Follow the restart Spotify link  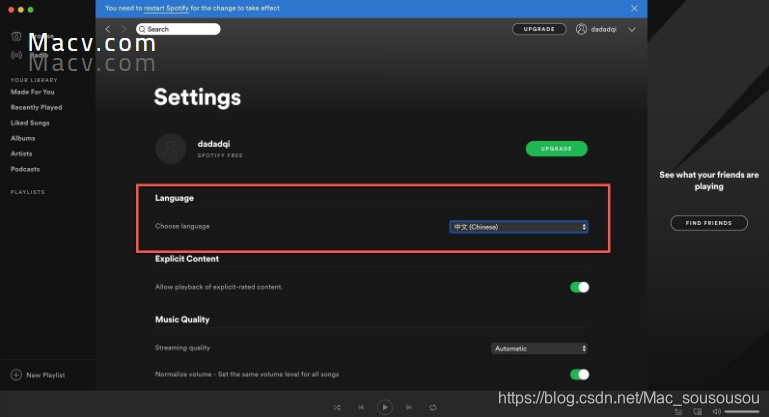[x=166, y=8]
